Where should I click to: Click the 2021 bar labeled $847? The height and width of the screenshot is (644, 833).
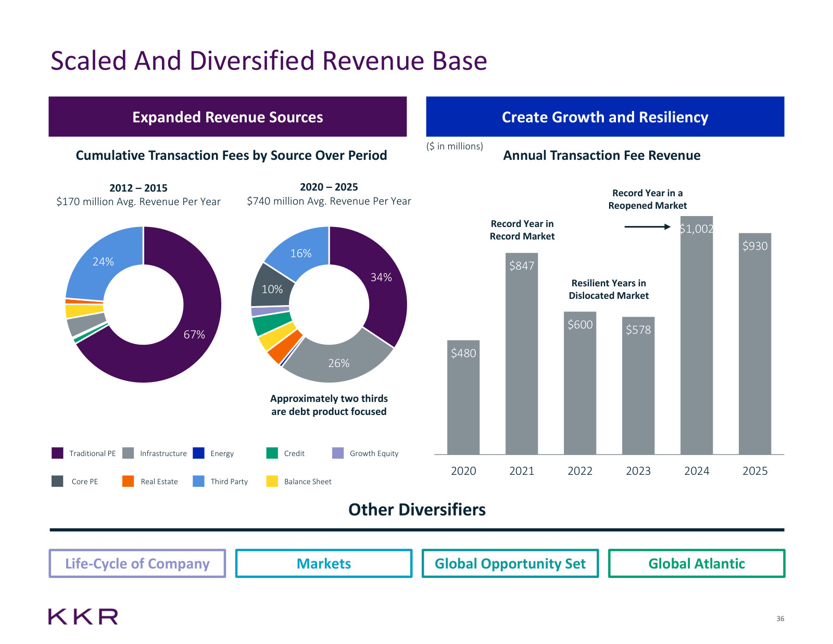click(x=522, y=353)
